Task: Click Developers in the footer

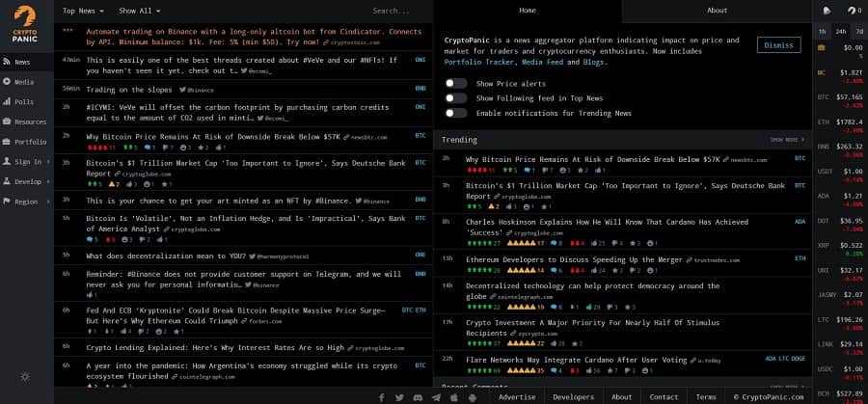Action: pyautogui.click(x=573, y=397)
